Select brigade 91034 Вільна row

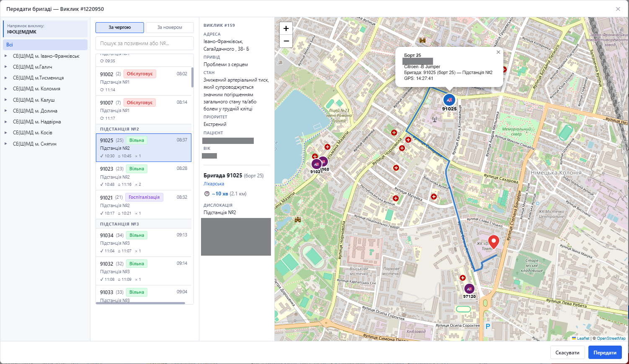point(144,243)
